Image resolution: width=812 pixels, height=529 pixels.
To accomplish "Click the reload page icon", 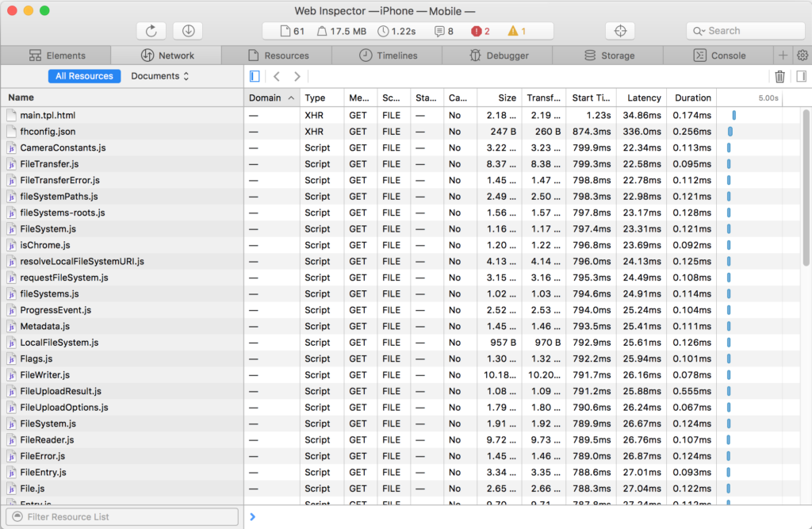I will pos(151,31).
